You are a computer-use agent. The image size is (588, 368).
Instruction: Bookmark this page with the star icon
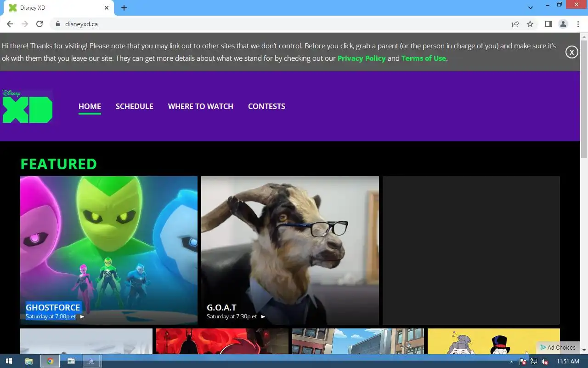(x=530, y=24)
